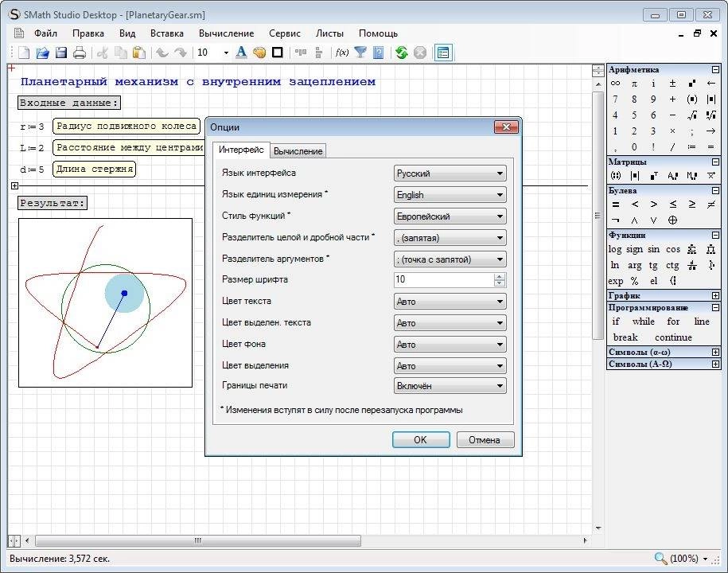Open the Листы menu
The height and width of the screenshot is (573, 728).
pos(329,33)
